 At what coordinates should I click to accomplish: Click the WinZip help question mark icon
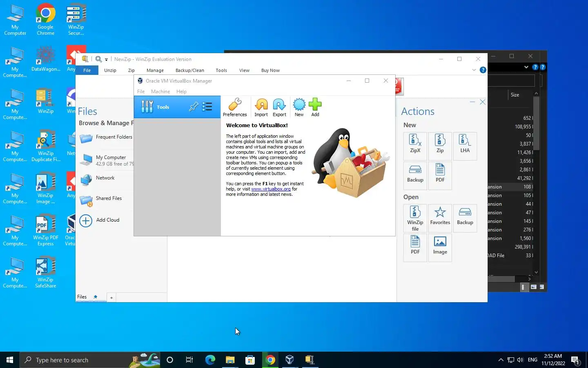483,70
